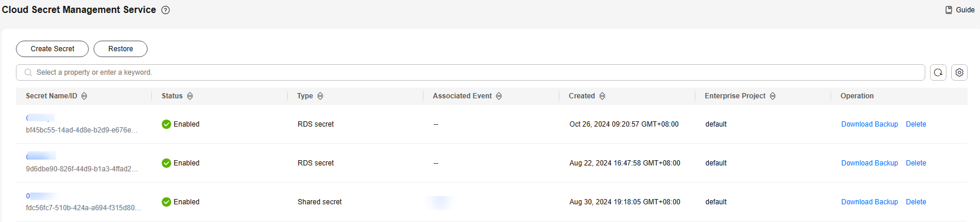Open table column settings gear
Screen dimensions: 980x222
click(959, 72)
